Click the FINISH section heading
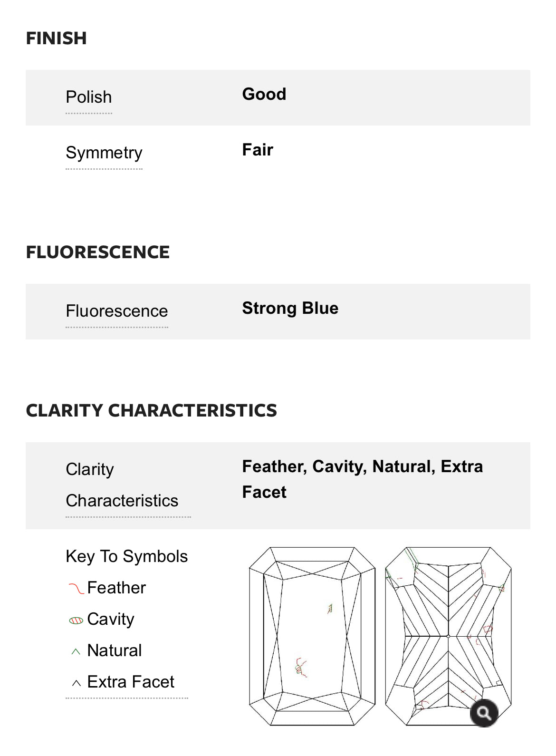 [57, 38]
